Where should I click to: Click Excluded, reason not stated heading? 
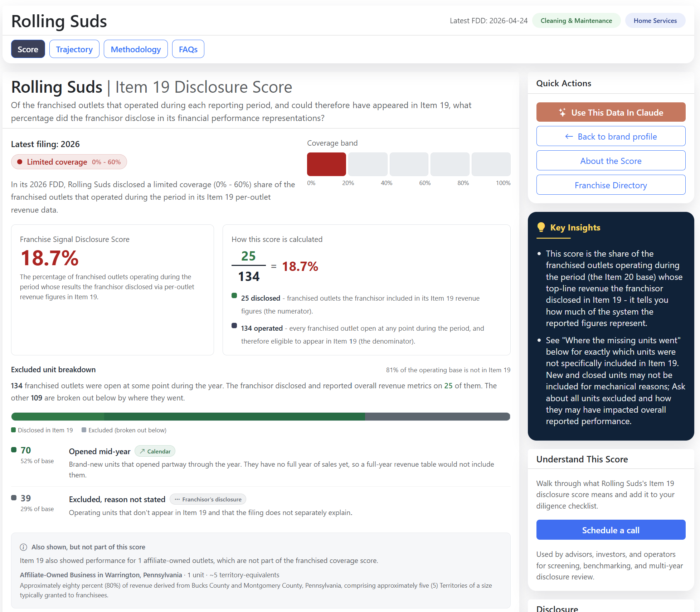(x=117, y=499)
